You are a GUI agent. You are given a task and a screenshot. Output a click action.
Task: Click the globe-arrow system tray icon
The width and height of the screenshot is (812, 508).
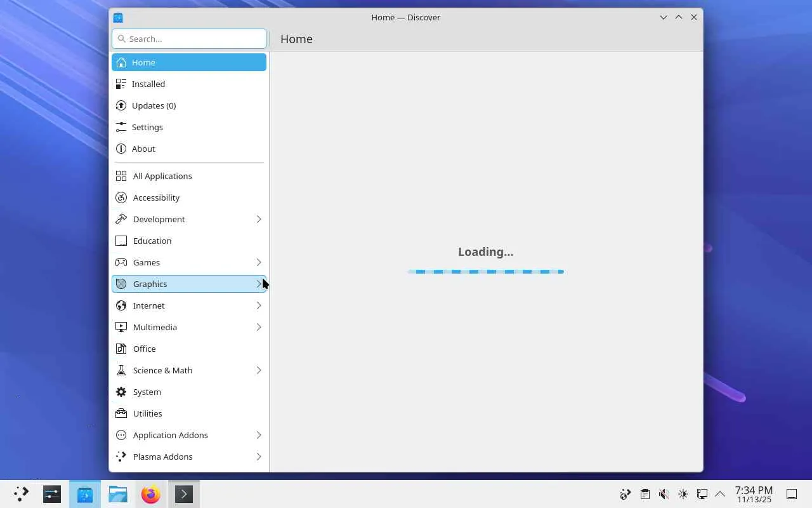[x=625, y=494]
